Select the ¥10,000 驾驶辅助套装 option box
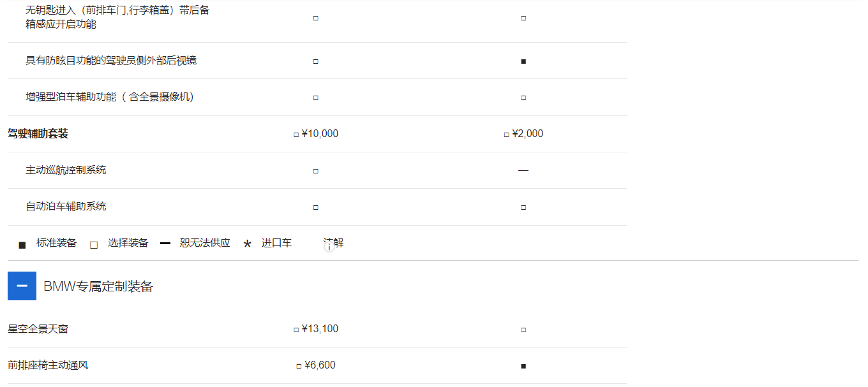The width and height of the screenshot is (868, 387). click(296, 135)
